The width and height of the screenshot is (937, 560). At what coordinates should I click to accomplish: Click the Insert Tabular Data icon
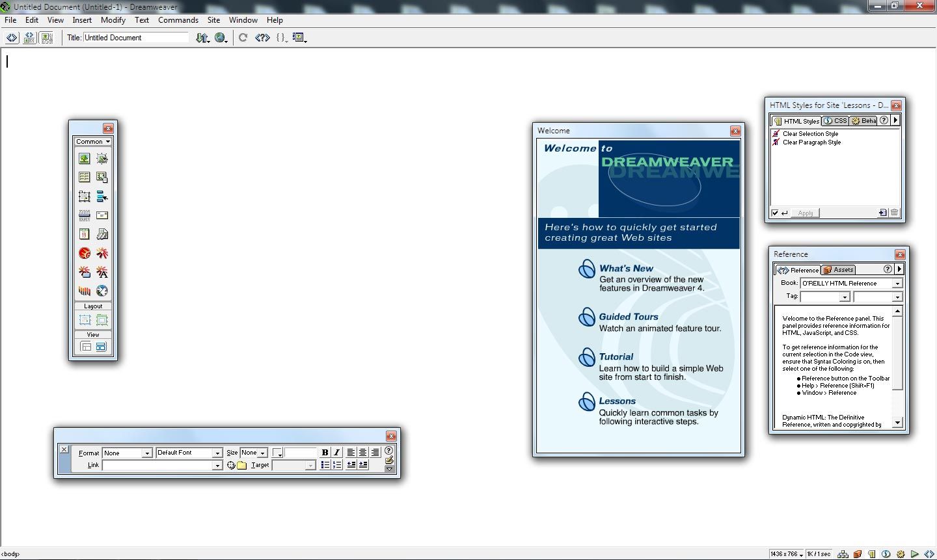pos(102,177)
